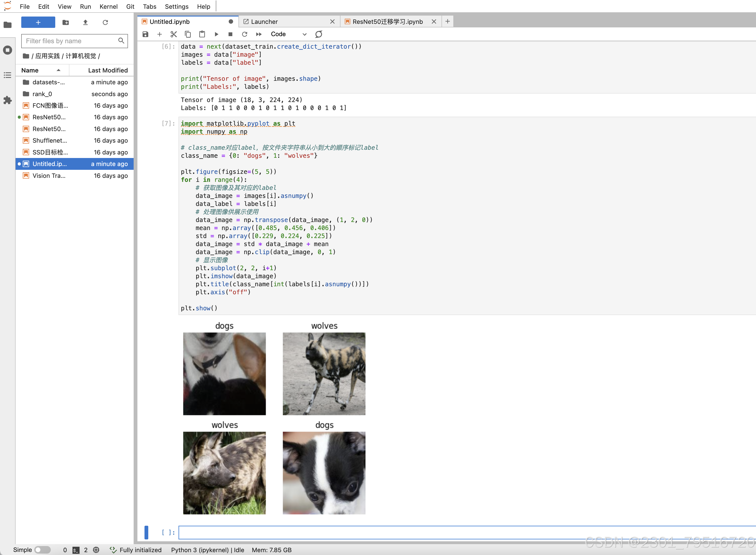Open the Kernel menu
The height and width of the screenshot is (555, 756).
coord(108,6)
